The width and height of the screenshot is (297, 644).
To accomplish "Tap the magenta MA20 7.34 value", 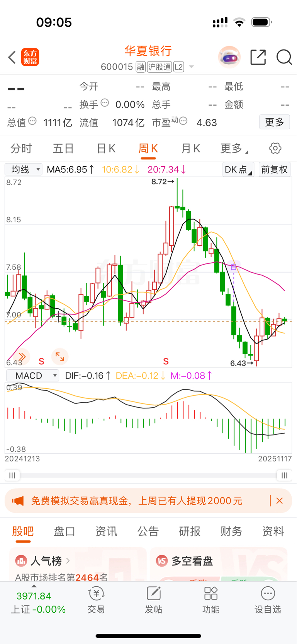I will pyautogui.click(x=167, y=169).
